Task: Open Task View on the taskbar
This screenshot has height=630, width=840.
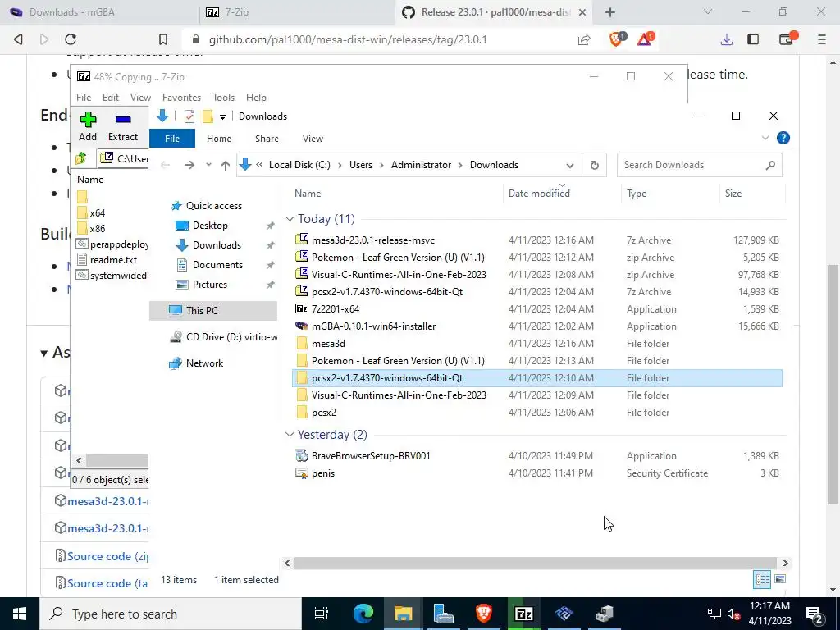Action: 322,614
